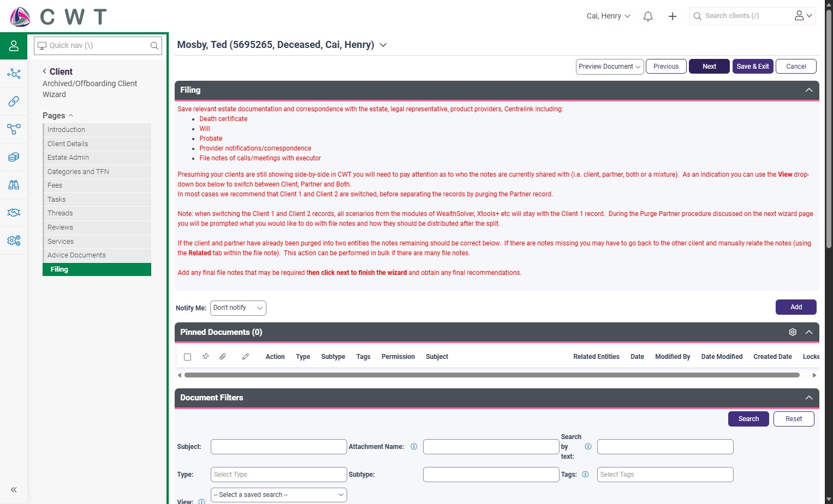Go to Categories and TFN page

tap(97, 172)
